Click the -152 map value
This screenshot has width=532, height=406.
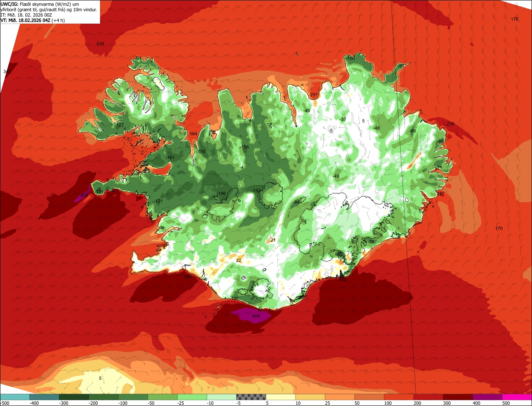click(256, 191)
